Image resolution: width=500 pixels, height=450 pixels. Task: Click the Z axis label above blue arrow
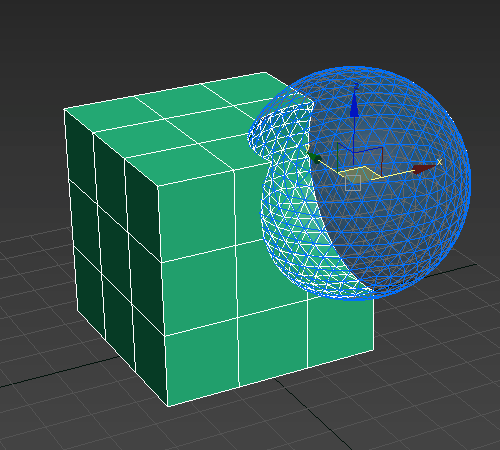tap(356, 87)
